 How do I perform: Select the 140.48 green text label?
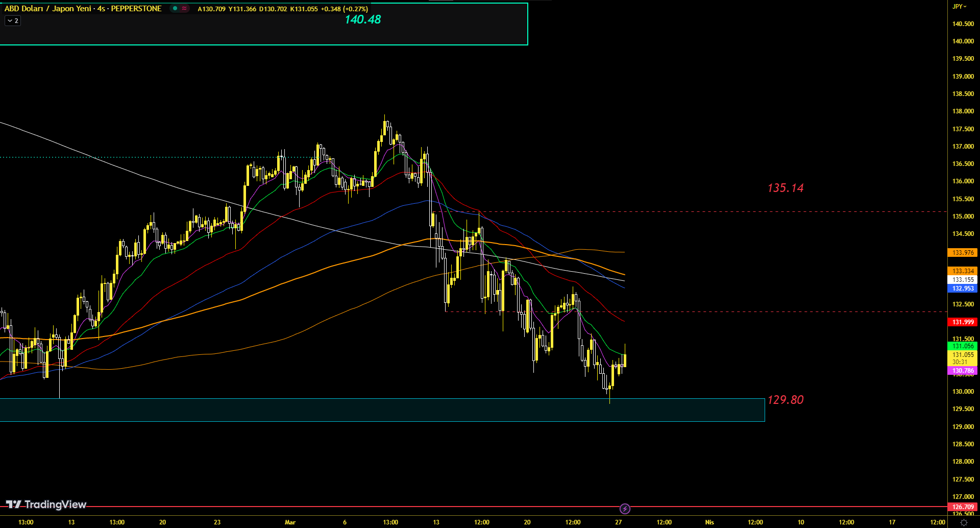pos(362,19)
